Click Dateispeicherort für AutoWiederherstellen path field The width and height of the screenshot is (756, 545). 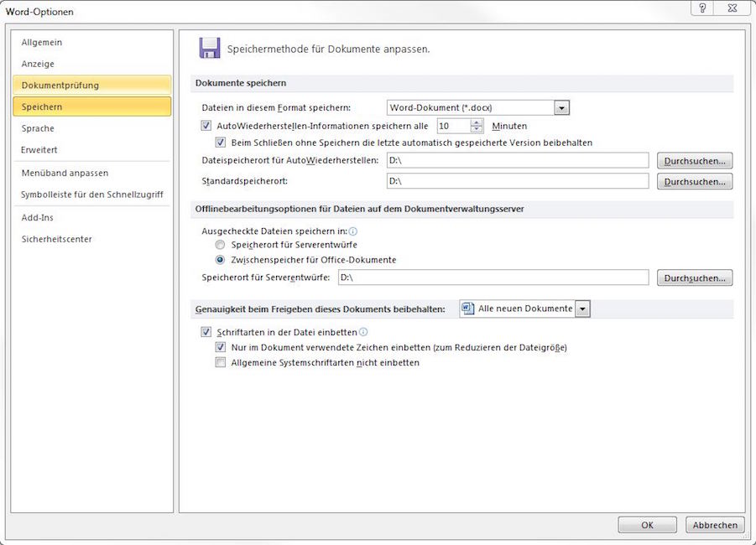(x=518, y=160)
